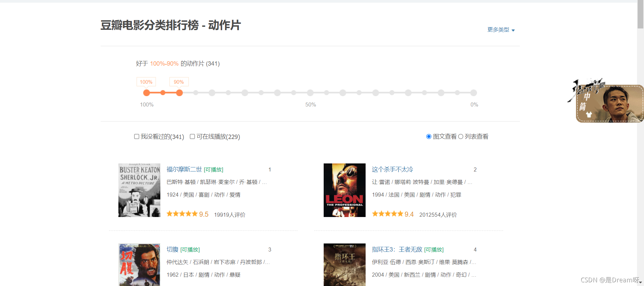Click 1962 / 日本 / 剧情 / 动作 / 悬疑
The width and height of the screenshot is (644, 286).
pos(204,275)
